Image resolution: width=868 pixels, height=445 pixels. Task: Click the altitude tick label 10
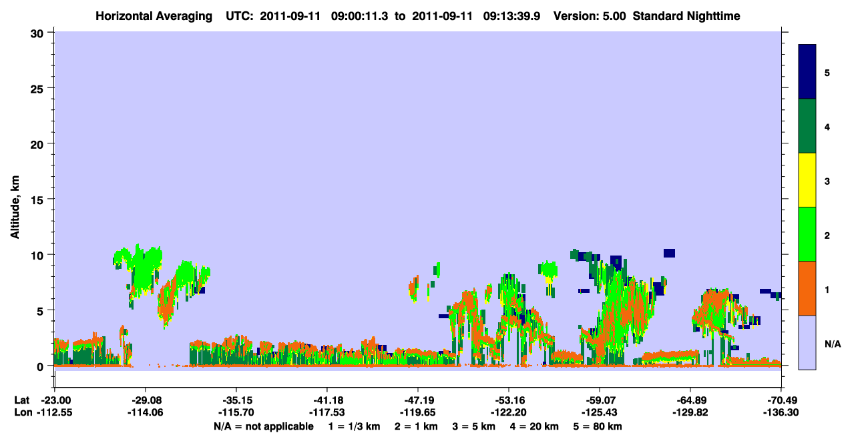[39, 255]
